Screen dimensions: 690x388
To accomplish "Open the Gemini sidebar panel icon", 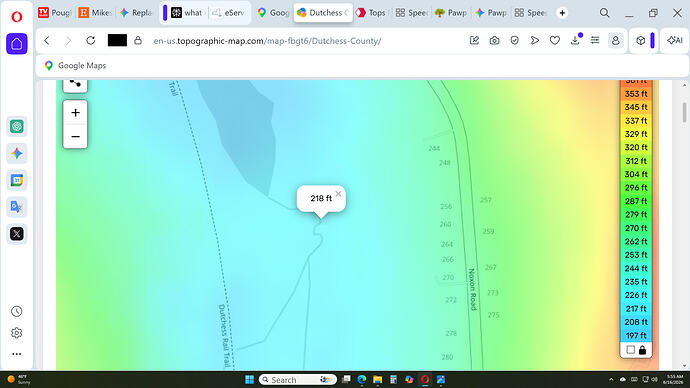I will pyautogui.click(x=17, y=154).
